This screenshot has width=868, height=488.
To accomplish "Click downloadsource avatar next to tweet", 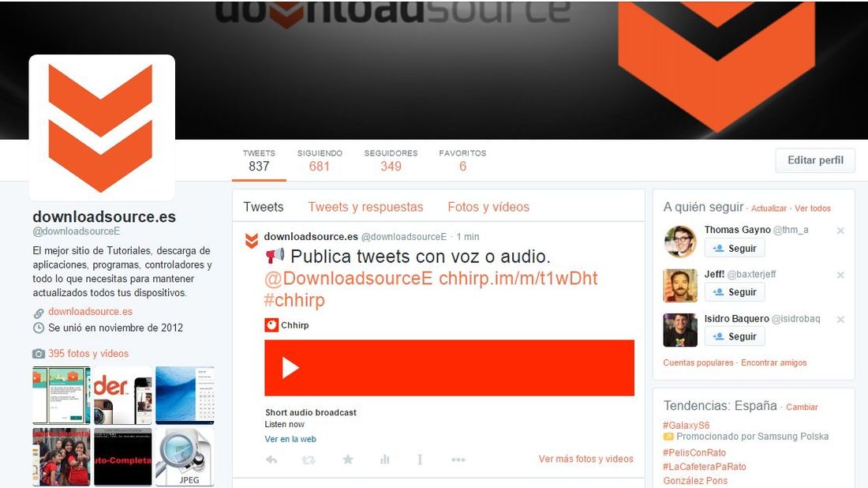I will (251, 240).
